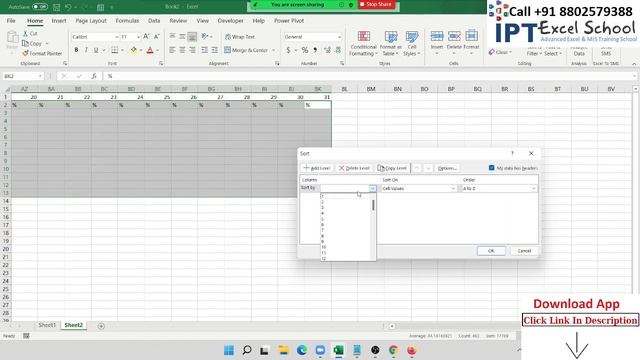Click the Orientation text angle icon
Image resolution: width=640 pixels, height=360 pixels.
coord(204,37)
